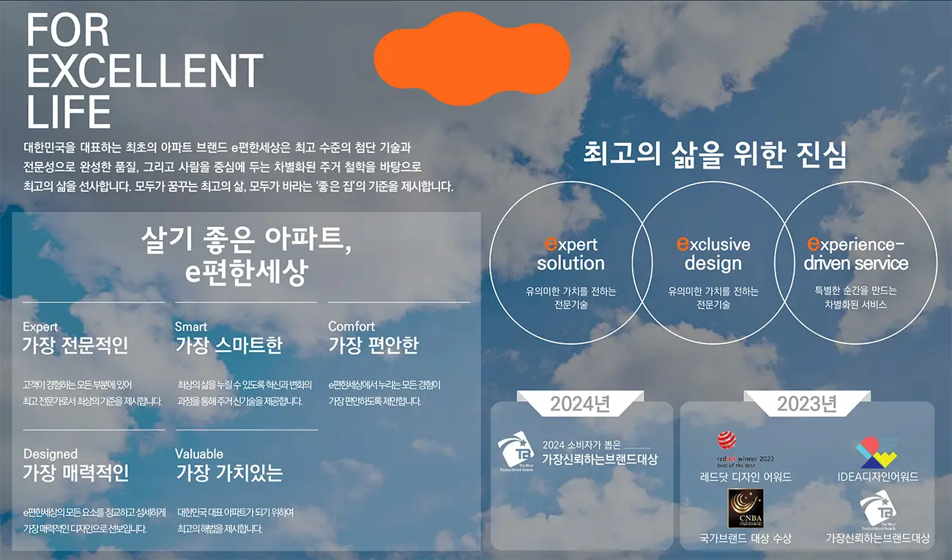952x560 pixels.
Task: Click the description starting 'e편한세상의 모든 요소를'
Action: tap(94, 520)
